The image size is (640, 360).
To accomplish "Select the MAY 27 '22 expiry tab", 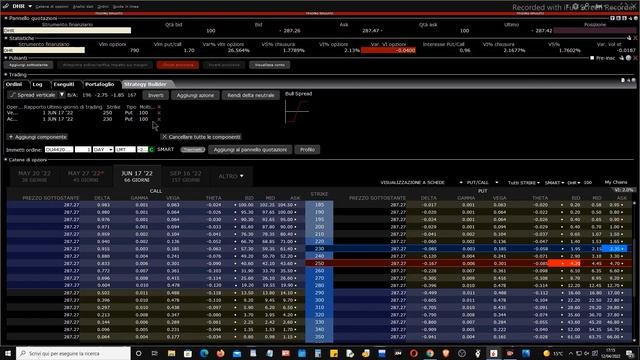I will [86, 176].
